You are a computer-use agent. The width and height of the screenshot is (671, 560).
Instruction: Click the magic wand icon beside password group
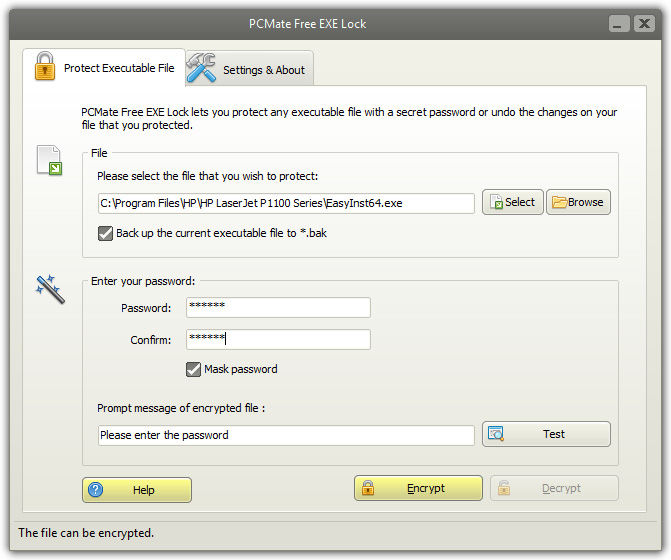tap(49, 290)
